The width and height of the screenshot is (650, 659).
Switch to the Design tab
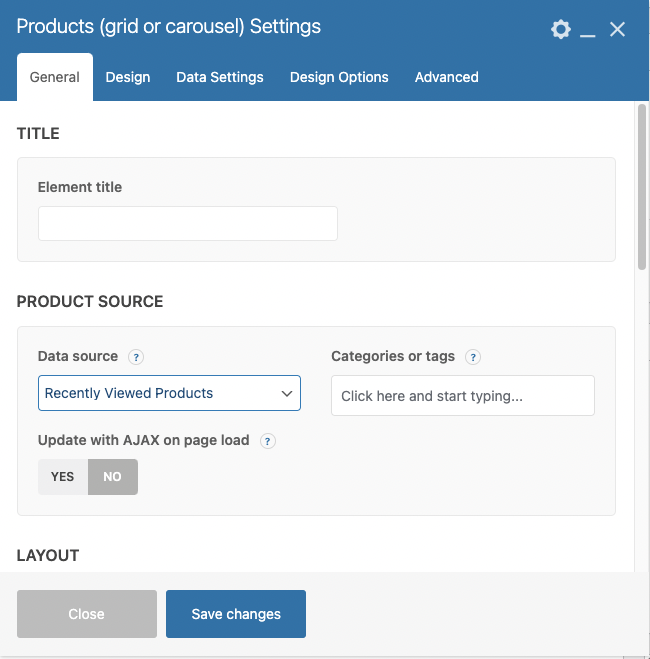coord(128,77)
